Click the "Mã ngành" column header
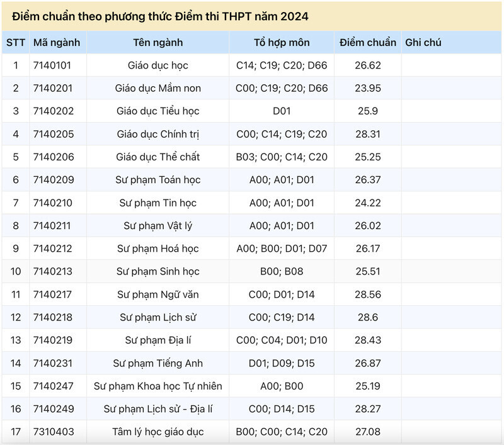Image resolution: width=504 pixels, height=445 pixels. pyautogui.click(x=57, y=43)
